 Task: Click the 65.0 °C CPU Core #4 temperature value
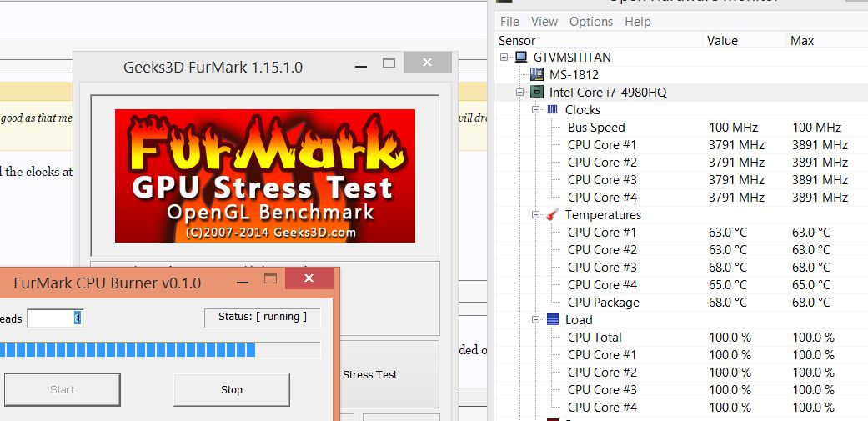pyautogui.click(x=727, y=285)
